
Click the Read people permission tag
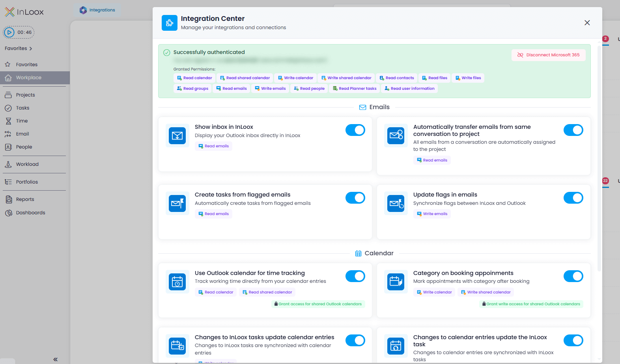pyautogui.click(x=309, y=89)
